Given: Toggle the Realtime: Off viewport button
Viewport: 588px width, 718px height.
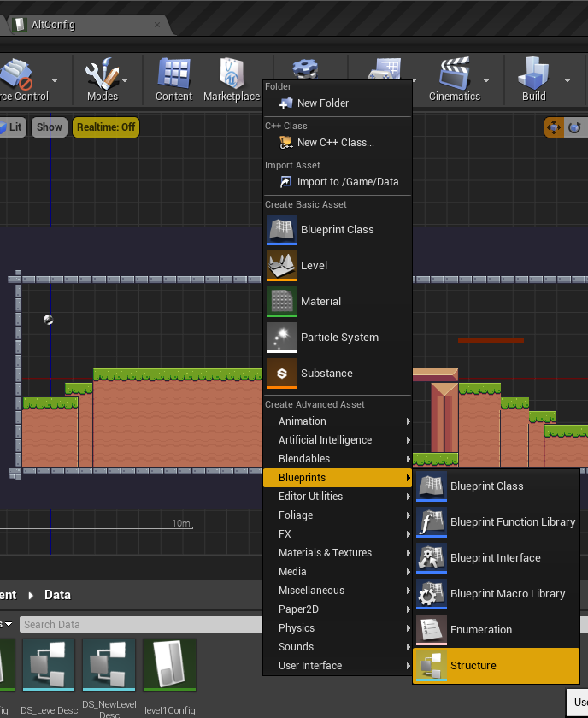Looking at the screenshot, I should tap(106, 127).
